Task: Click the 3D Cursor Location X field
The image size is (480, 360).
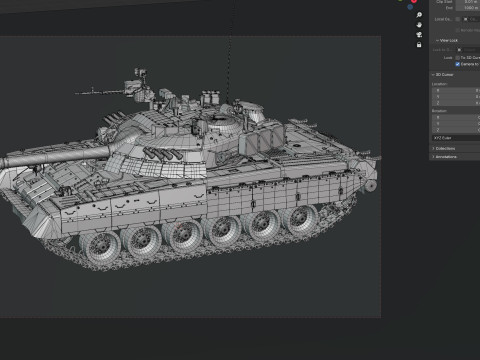Action: pyautogui.click(x=456, y=90)
